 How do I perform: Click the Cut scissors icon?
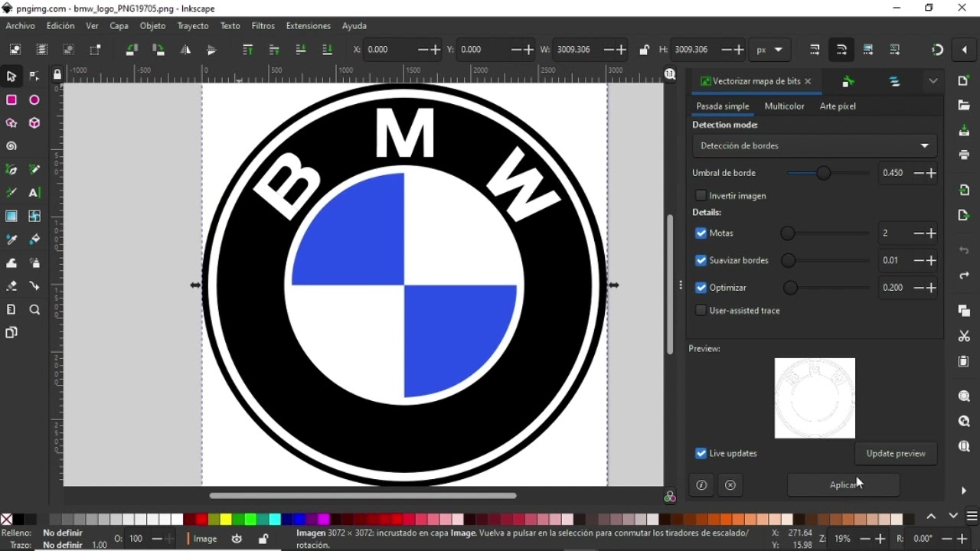click(x=964, y=337)
